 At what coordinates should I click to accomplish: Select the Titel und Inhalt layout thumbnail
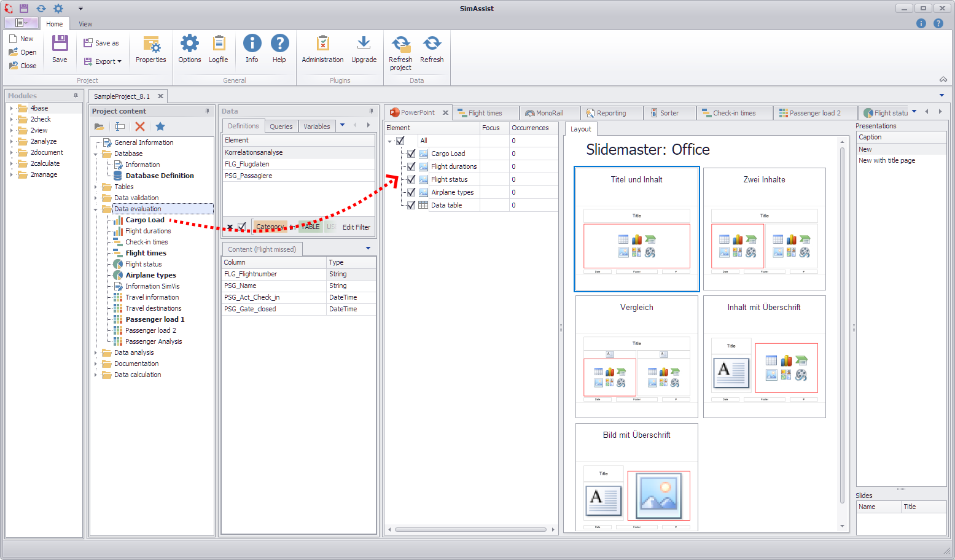click(636, 230)
